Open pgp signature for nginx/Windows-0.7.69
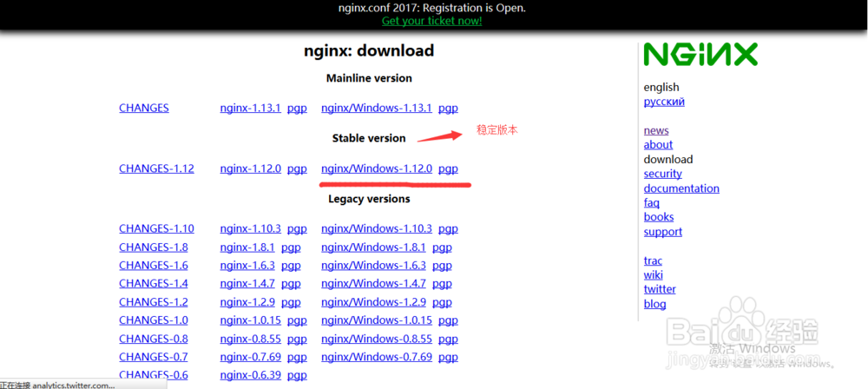The width and height of the screenshot is (868, 389). [x=448, y=357]
